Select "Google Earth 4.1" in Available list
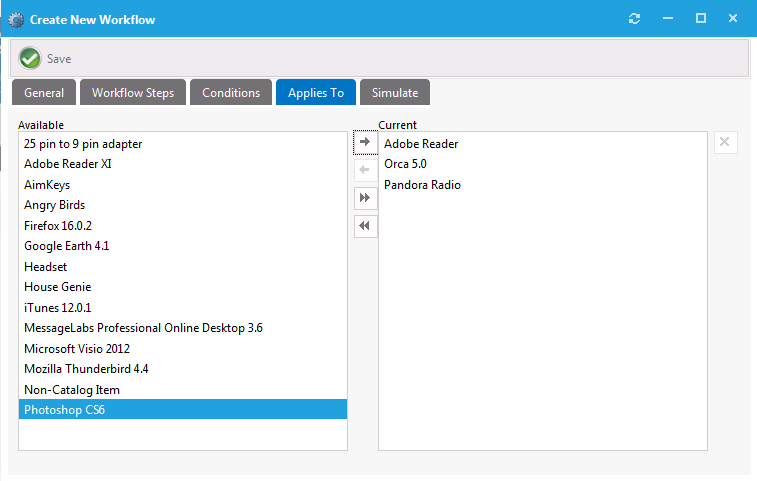Screen dimensions: 757x481 pyautogui.click(x=182, y=246)
